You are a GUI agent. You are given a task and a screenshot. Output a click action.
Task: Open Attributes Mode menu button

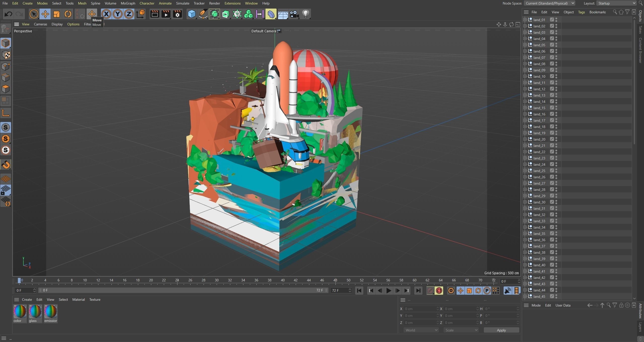tap(536, 305)
